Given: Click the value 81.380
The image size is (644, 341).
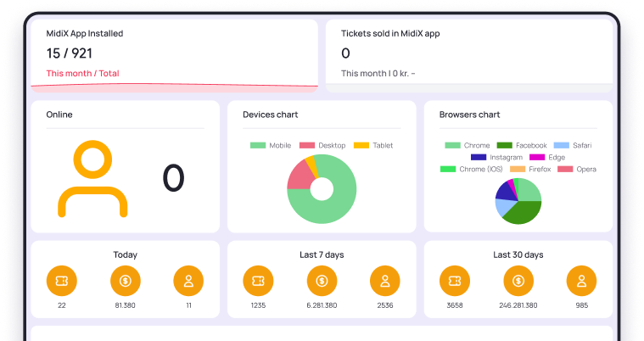Looking at the screenshot, I should coord(126,305).
